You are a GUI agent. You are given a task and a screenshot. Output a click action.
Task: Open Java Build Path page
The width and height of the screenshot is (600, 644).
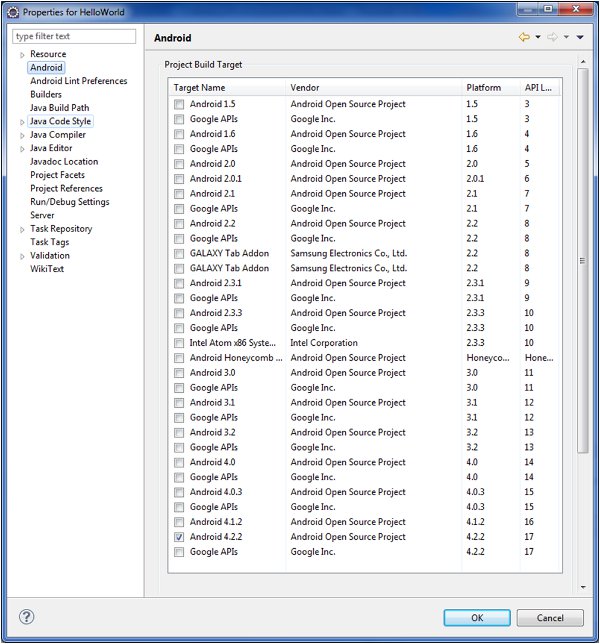coord(60,108)
